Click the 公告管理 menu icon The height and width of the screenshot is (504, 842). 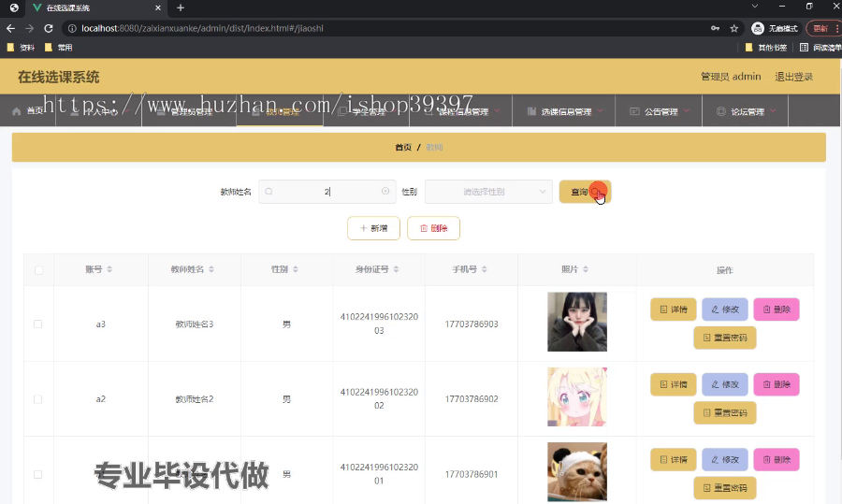(x=634, y=111)
